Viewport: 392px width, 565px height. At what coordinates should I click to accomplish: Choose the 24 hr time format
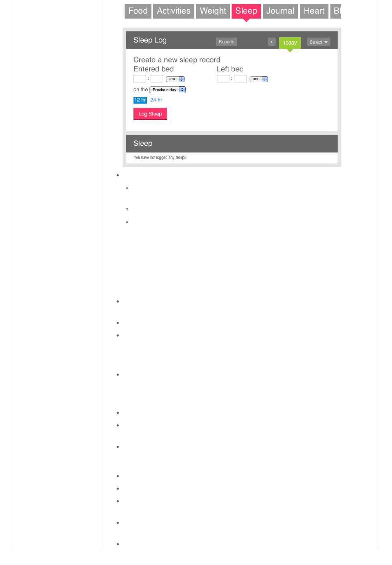pyautogui.click(x=156, y=100)
